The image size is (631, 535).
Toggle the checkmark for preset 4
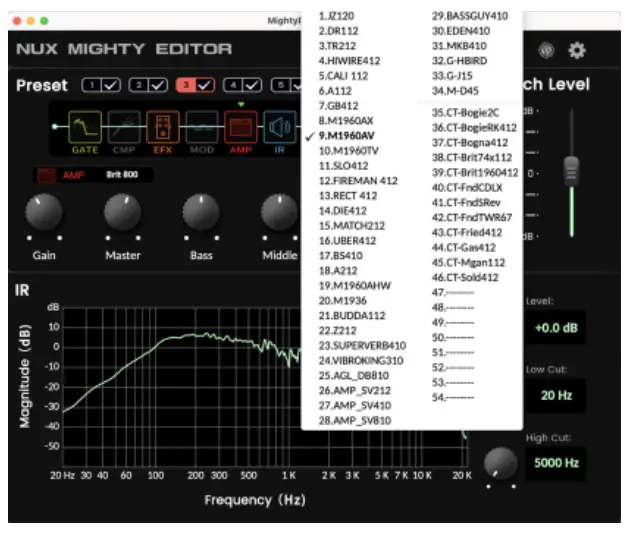click(x=252, y=85)
